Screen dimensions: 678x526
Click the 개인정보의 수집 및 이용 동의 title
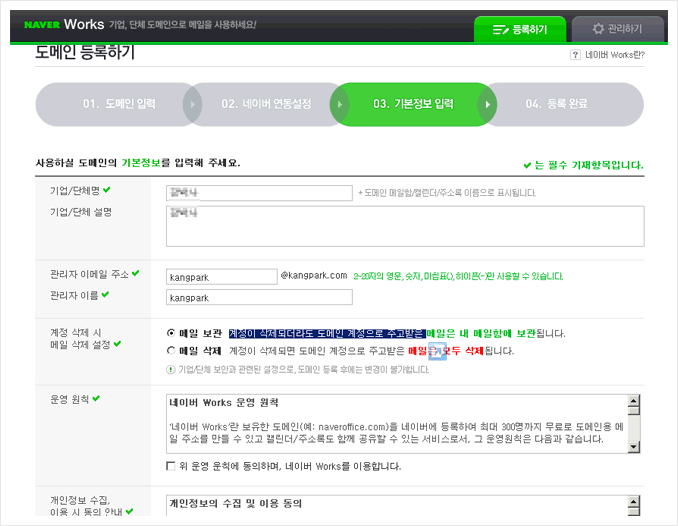(x=236, y=504)
